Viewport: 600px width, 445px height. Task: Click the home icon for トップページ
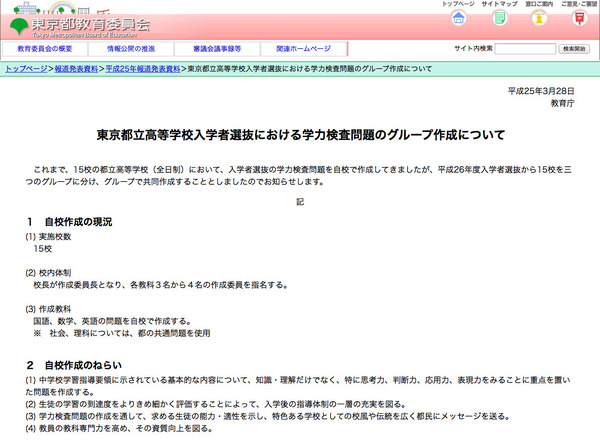coord(458,18)
